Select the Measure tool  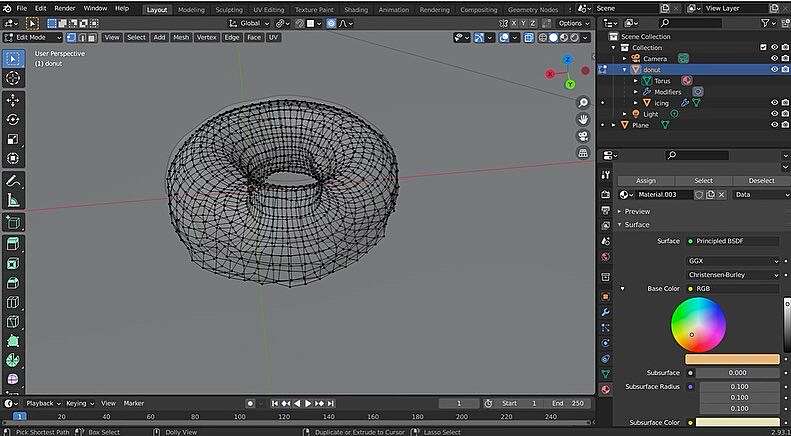pos(14,200)
